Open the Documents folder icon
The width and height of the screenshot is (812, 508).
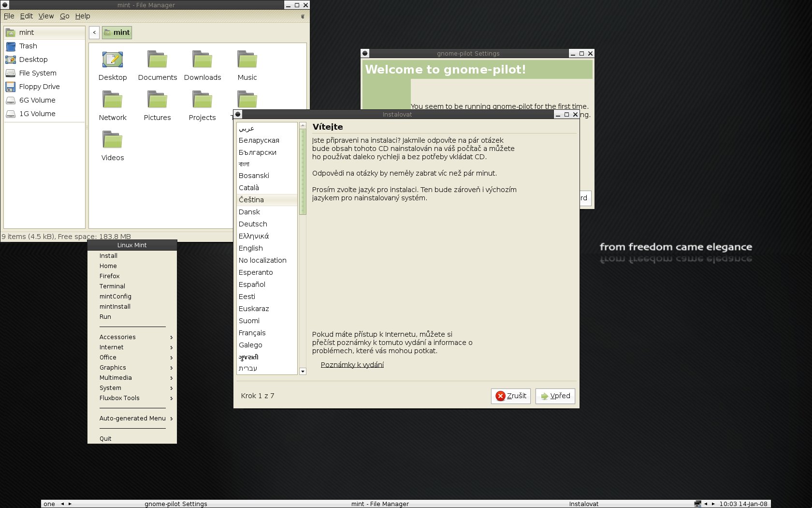[157, 60]
